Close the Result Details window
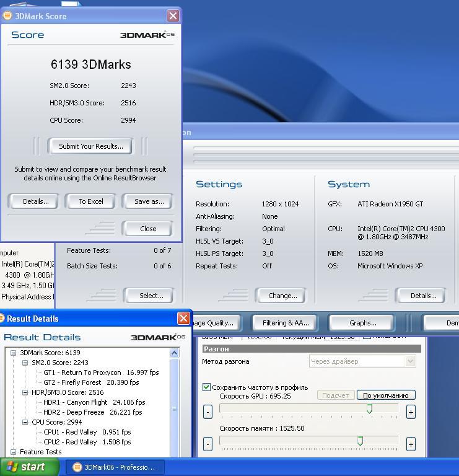459x476 pixels. (x=183, y=319)
